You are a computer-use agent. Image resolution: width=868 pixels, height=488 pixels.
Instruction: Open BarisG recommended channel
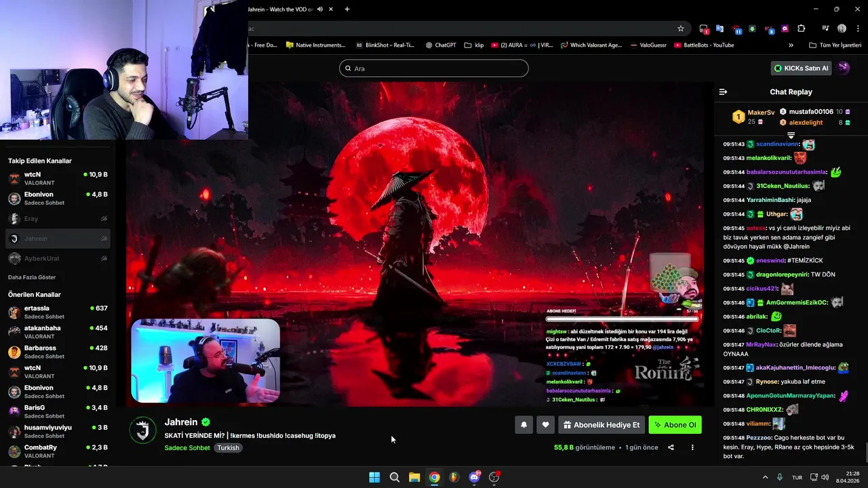pyautogui.click(x=58, y=411)
